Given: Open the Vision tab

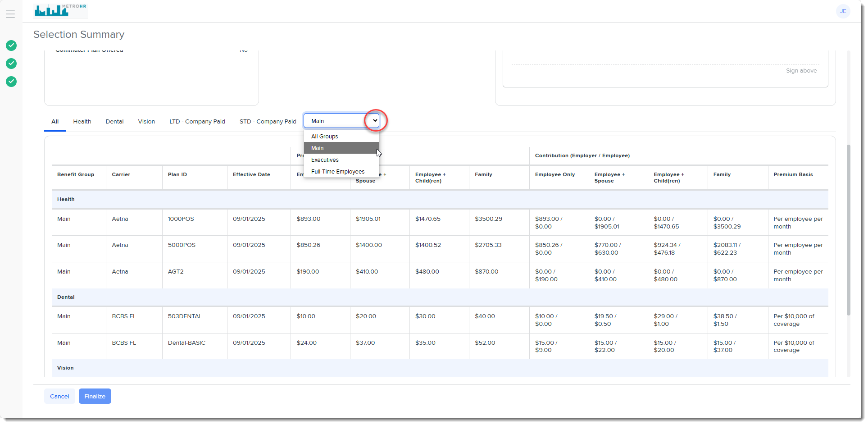Looking at the screenshot, I should [146, 122].
